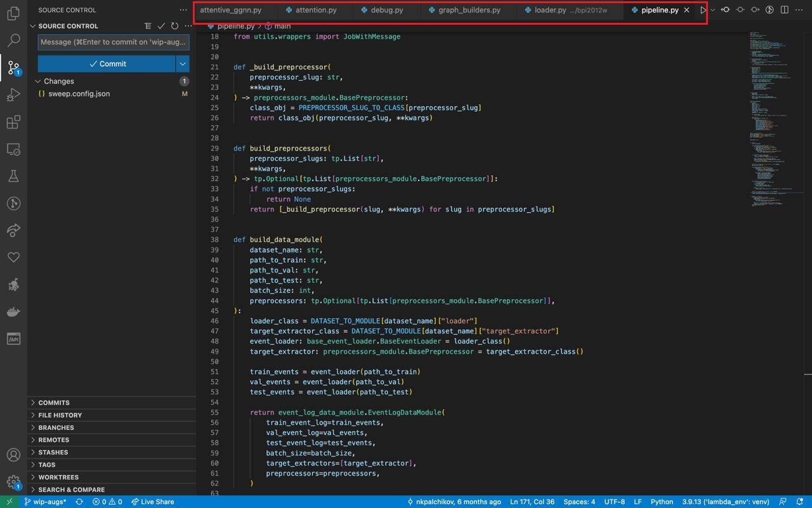Viewport: 812px width, 508px height.
Task: Click the commit message input field
Action: [114, 42]
